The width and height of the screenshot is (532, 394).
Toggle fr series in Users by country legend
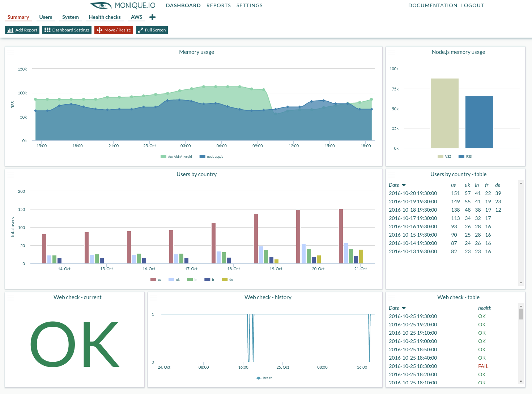tap(209, 280)
